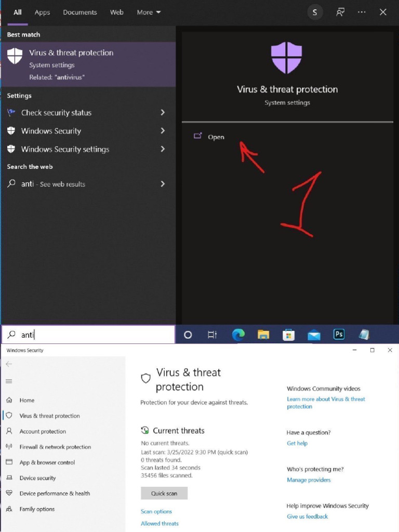Open the Scan options link
Screen dimensions: 399x532
[156, 511]
